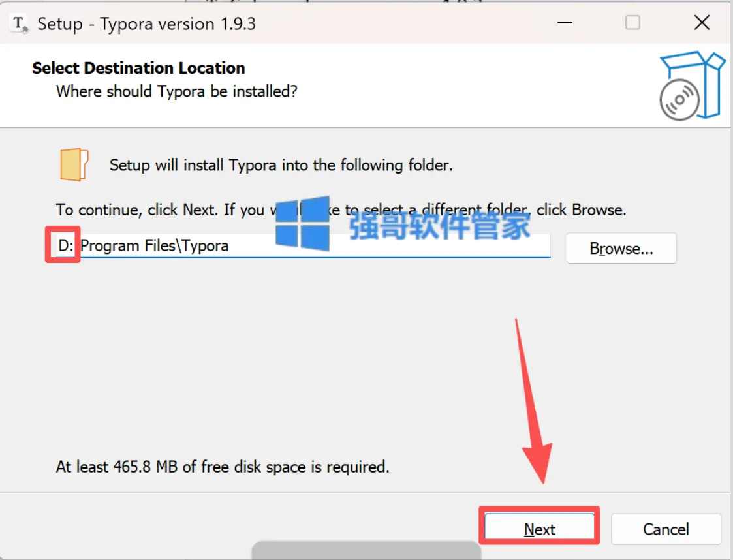733x560 pixels.
Task: Click the Typora setup title bar icon
Action: pos(20,23)
